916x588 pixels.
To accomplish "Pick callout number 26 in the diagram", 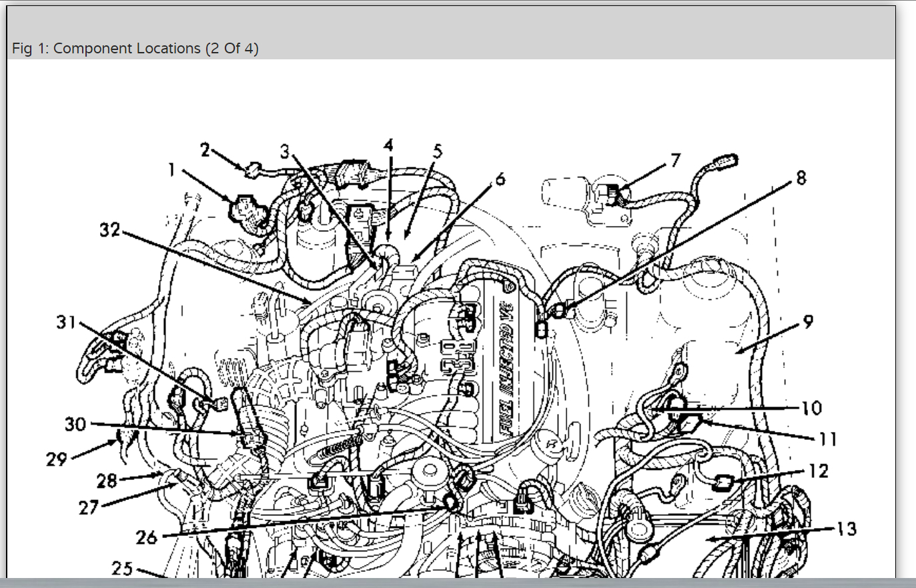I will [146, 537].
